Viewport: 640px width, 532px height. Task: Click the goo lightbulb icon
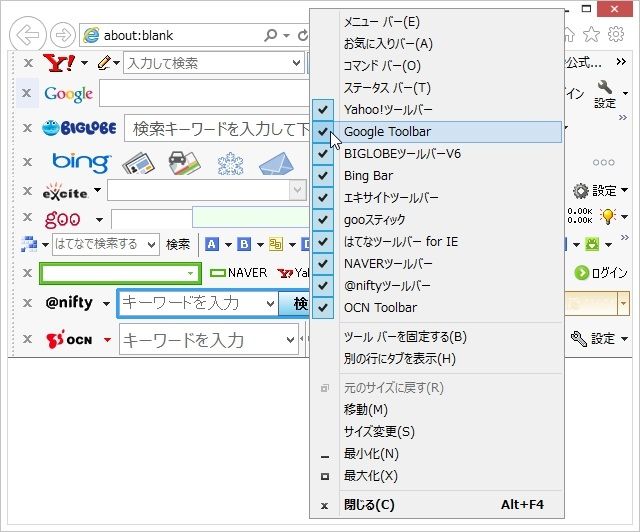[x=608, y=216]
